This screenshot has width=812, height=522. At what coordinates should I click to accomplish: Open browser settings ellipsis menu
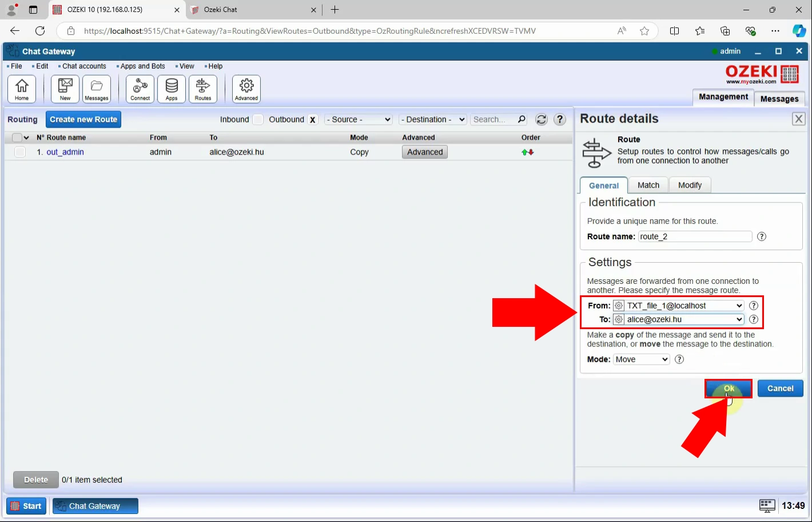(775, 31)
